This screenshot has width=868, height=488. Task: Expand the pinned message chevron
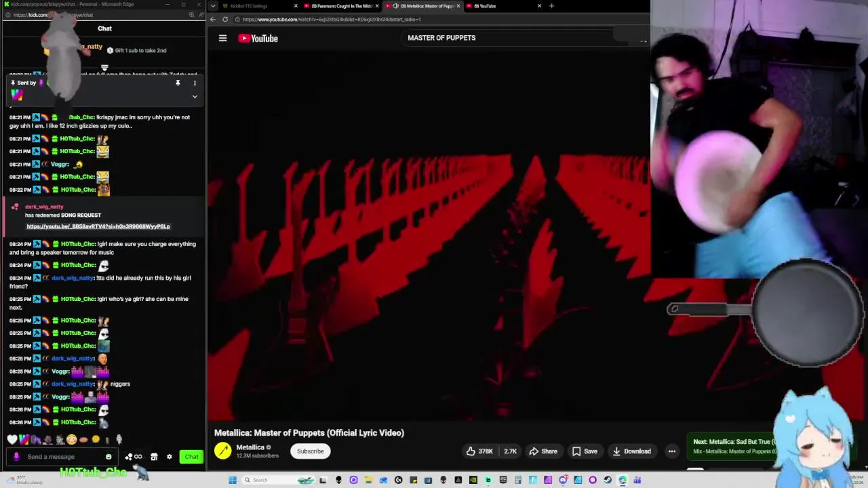tap(195, 97)
